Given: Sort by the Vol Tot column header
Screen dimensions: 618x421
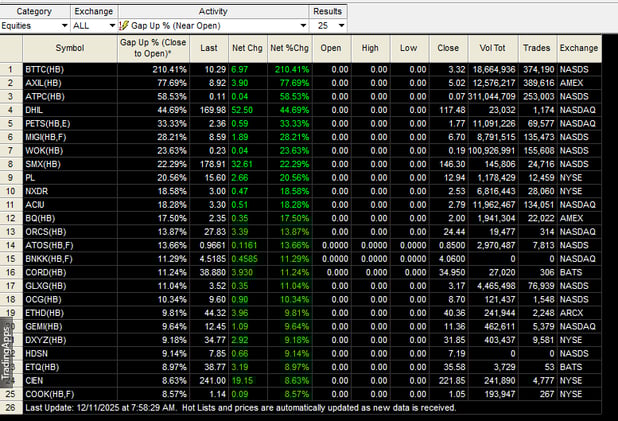Looking at the screenshot, I should pos(493,48).
